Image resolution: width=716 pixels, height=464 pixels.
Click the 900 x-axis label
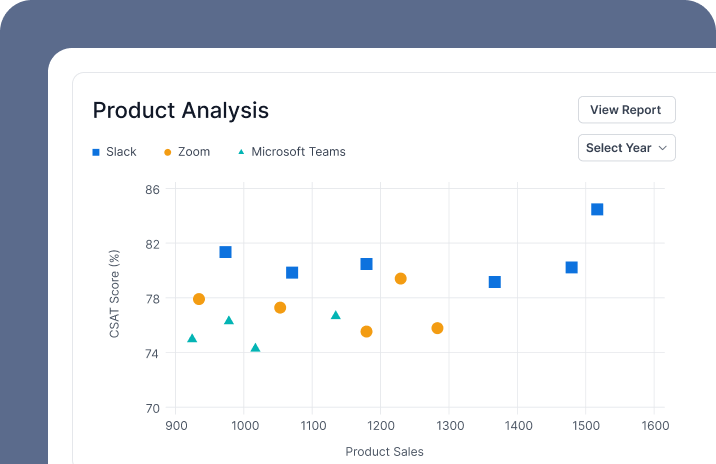pos(176,426)
